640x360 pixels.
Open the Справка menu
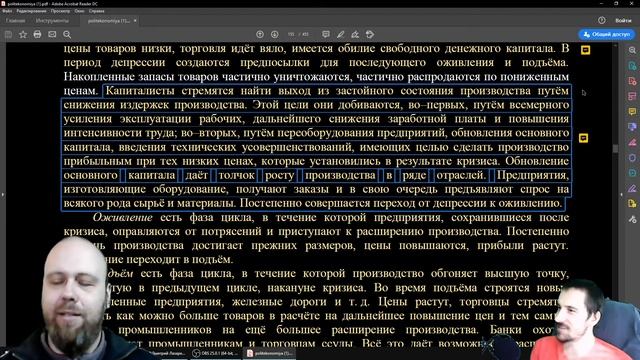point(97,11)
